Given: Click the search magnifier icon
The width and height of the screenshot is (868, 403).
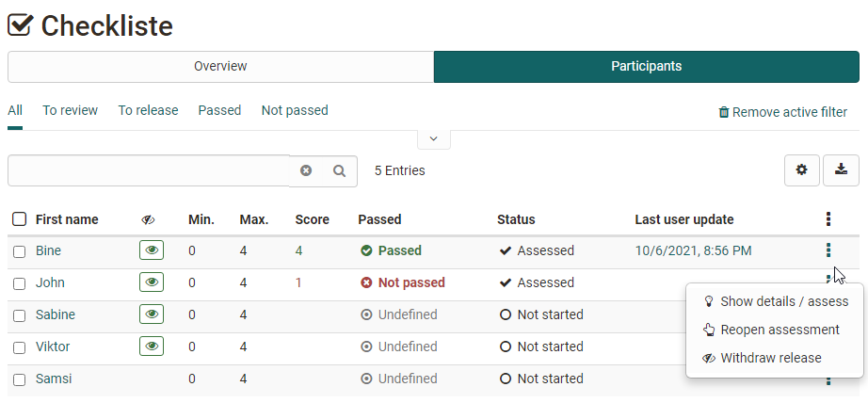Looking at the screenshot, I should point(340,171).
